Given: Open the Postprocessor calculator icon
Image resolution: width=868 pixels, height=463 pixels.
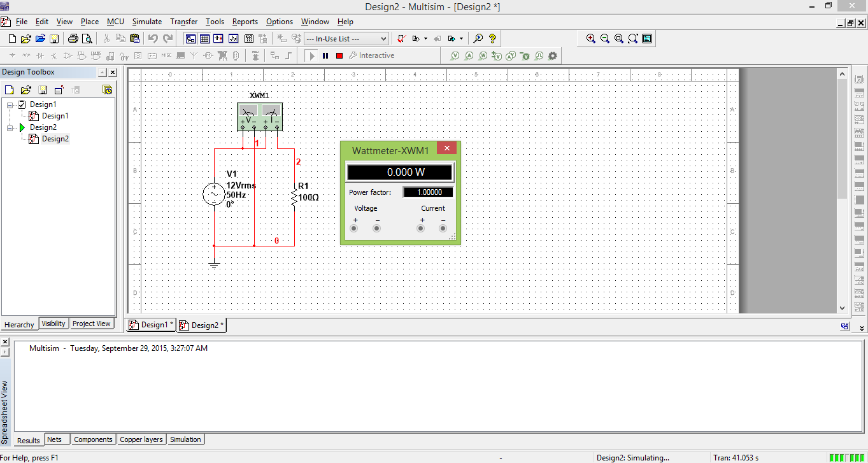Looking at the screenshot, I should click(x=248, y=39).
